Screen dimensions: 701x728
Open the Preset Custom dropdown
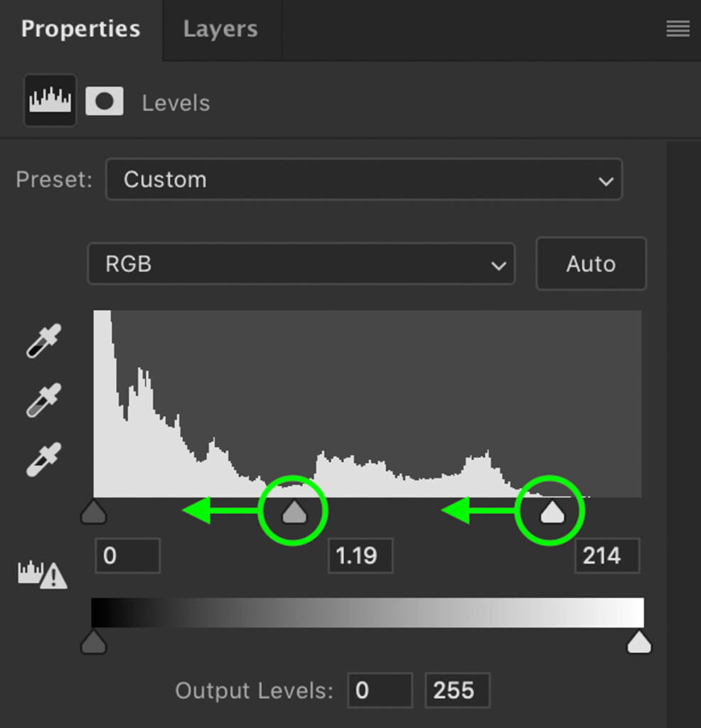coord(364,179)
